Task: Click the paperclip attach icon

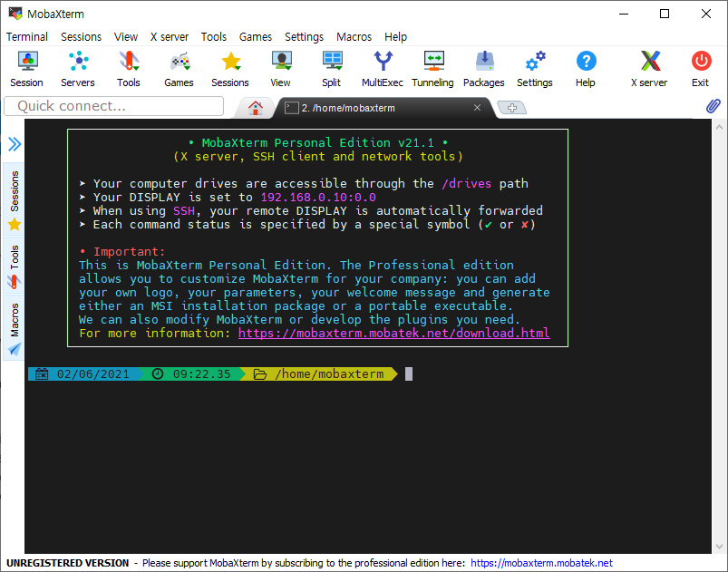Action: [713, 106]
